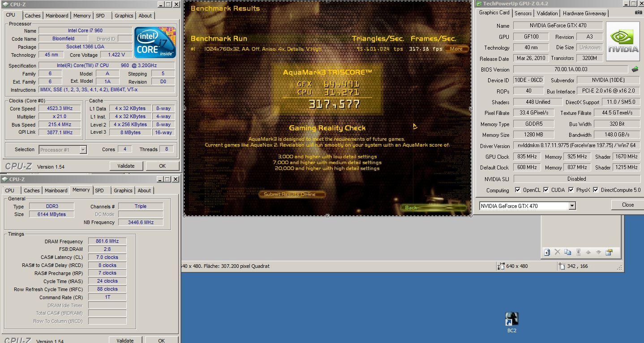The width and height of the screenshot is (644, 343).
Task: Click the Multiplier value x 21.0
Action: [x=60, y=116]
